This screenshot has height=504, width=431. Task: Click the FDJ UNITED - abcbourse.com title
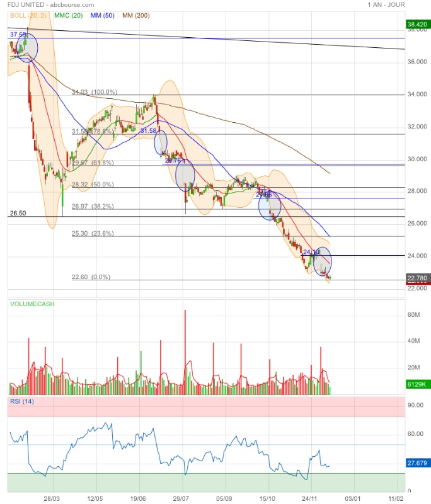coord(51,5)
